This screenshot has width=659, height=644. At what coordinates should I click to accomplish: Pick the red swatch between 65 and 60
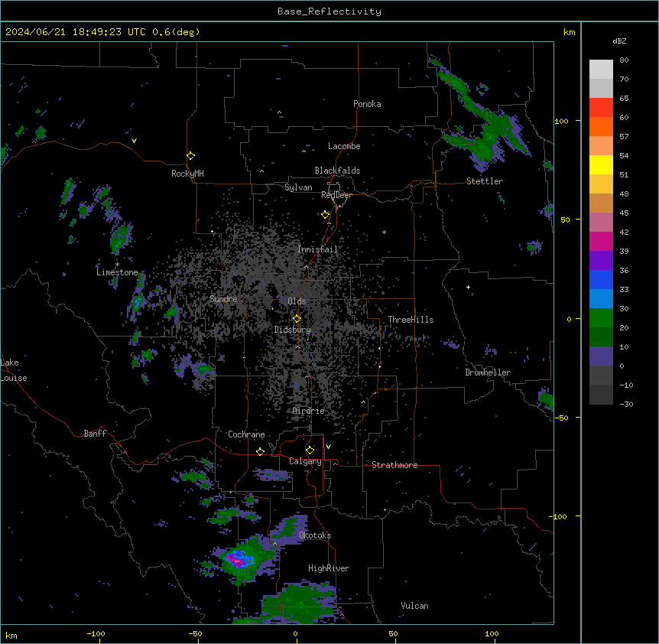click(601, 108)
